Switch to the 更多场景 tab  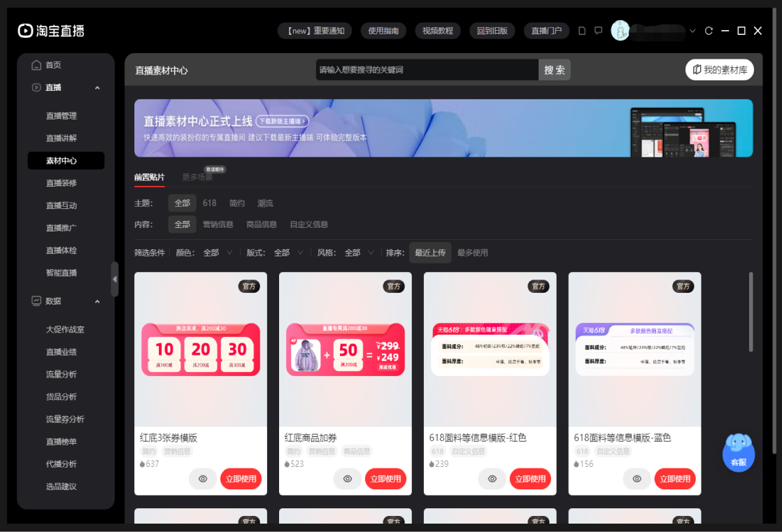(x=197, y=177)
